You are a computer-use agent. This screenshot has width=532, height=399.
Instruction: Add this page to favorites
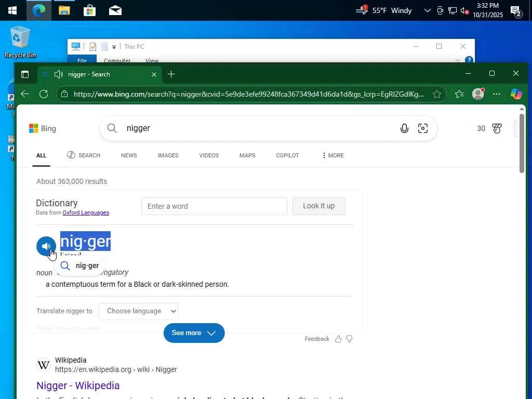436,94
